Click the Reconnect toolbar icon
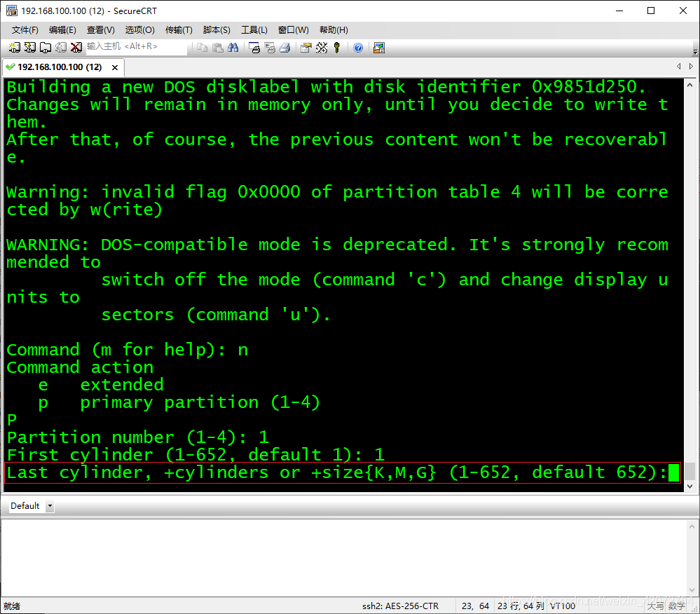 pyautogui.click(x=61, y=48)
